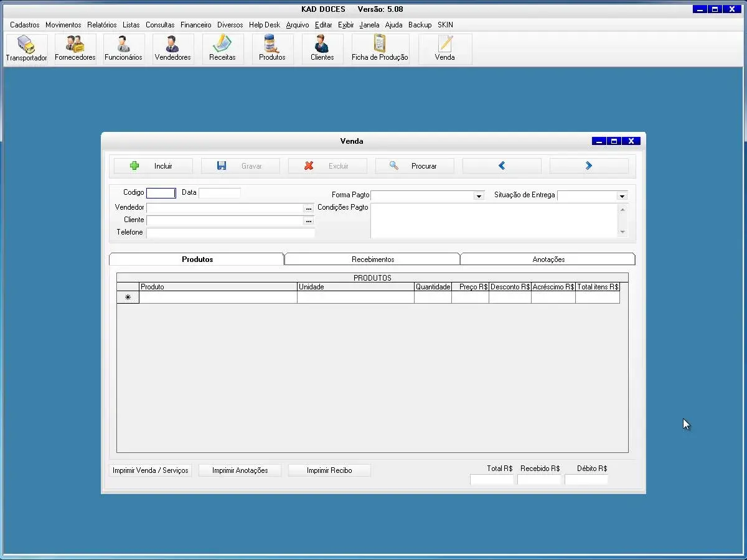Open the Consultas menu
This screenshot has height=560, width=747.
click(x=160, y=25)
